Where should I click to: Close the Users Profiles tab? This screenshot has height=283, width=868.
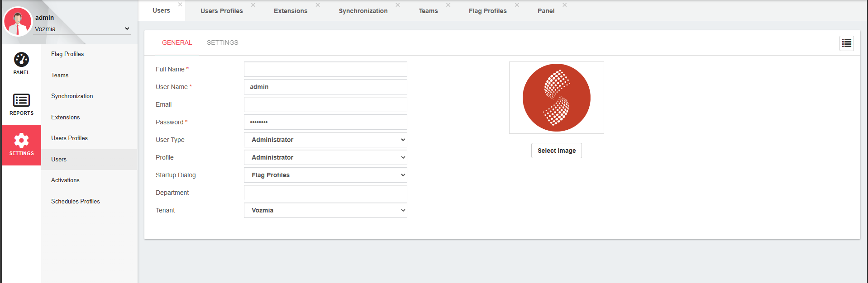pyautogui.click(x=253, y=5)
